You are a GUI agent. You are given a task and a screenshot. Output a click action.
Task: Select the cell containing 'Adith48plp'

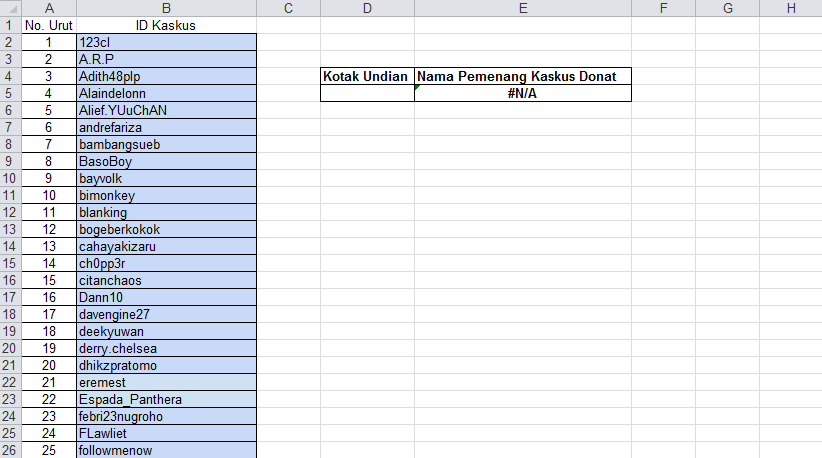pyautogui.click(x=166, y=77)
